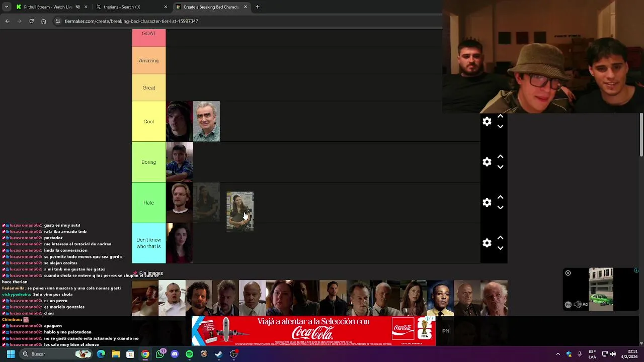Open ad info icon on video ad
This screenshot has height=362, width=644.
coord(636,270)
